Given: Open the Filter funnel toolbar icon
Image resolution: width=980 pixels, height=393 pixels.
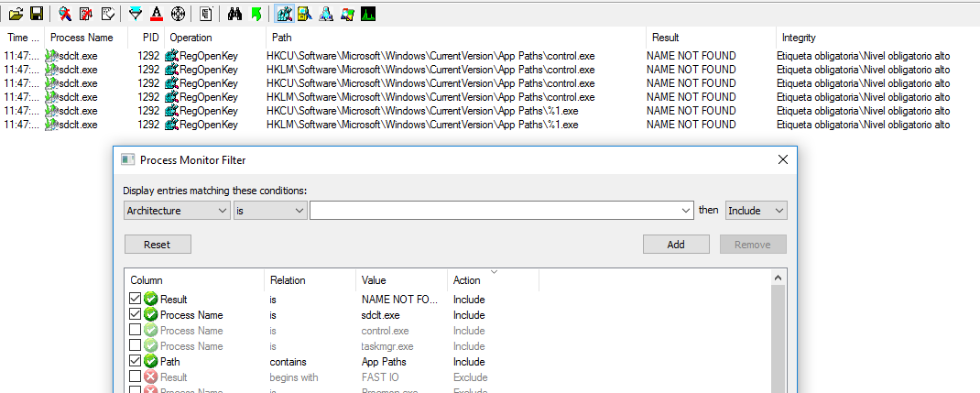Looking at the screenshot, I should [135, 13].
